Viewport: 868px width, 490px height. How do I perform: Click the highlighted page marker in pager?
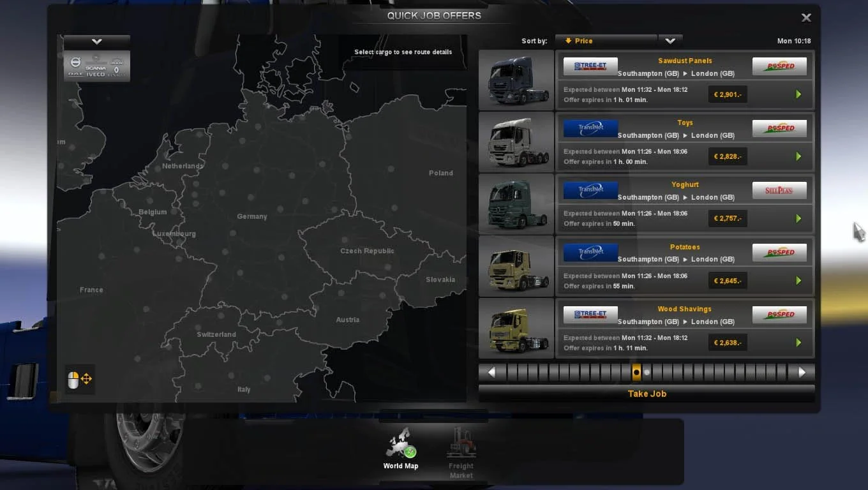pos(636,373)
